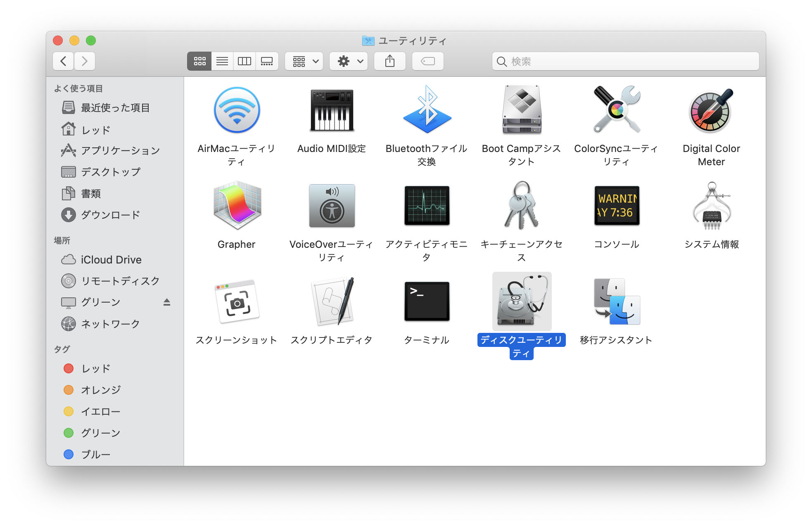Viewport: 812px width, 527px height.
Task: Open デスクトップ in sidebar
Action: click(x=115, y=172)
